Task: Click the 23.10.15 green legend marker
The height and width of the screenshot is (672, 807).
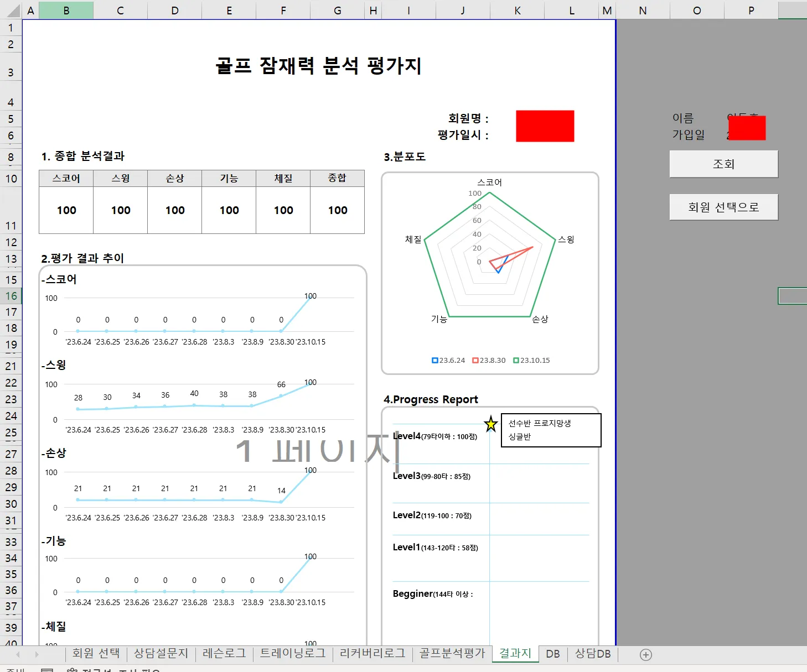Action: tap(516, 361)
